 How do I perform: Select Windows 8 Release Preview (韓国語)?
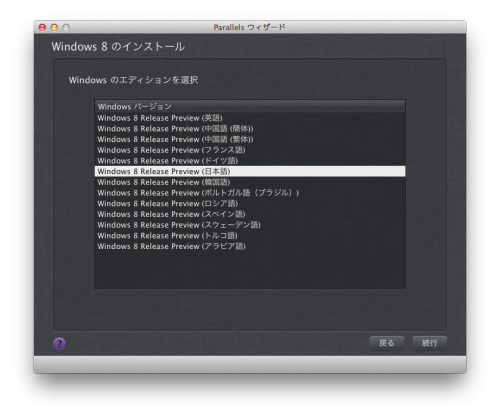pyautogui.click(x=250, y=182)
